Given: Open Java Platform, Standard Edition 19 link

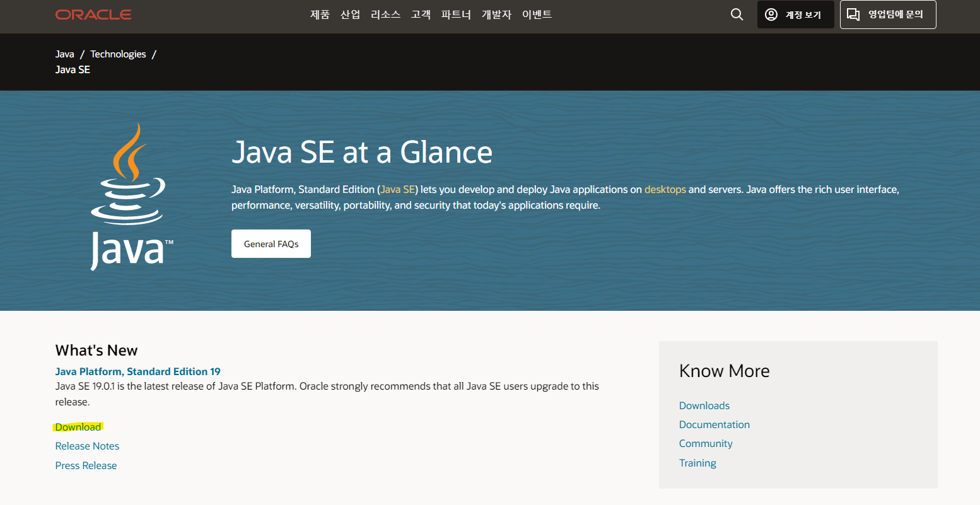Looking at the screenshot, I should click(x=138, y=371).
